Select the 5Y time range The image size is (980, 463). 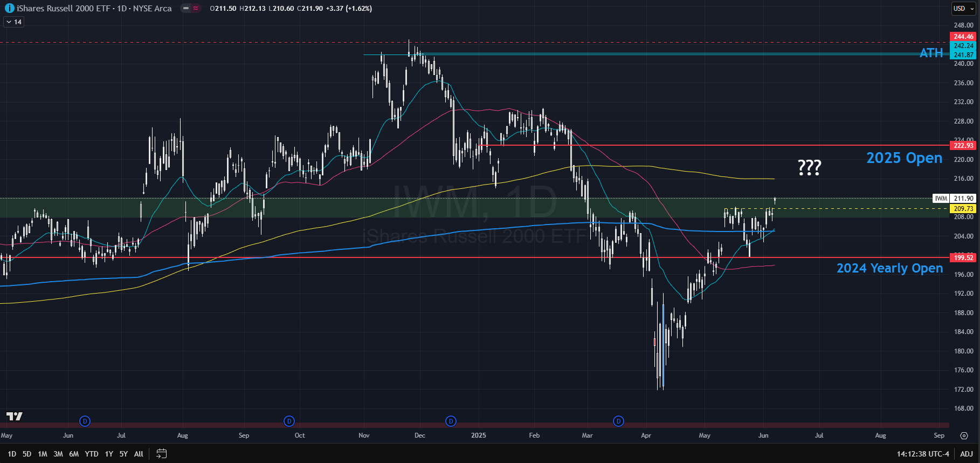123,454
